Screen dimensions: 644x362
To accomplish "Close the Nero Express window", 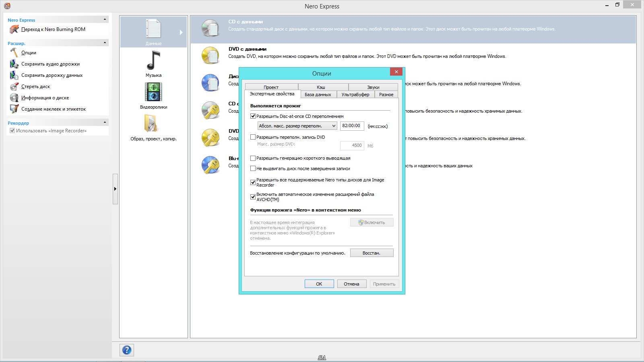I will tap(632, 4).
